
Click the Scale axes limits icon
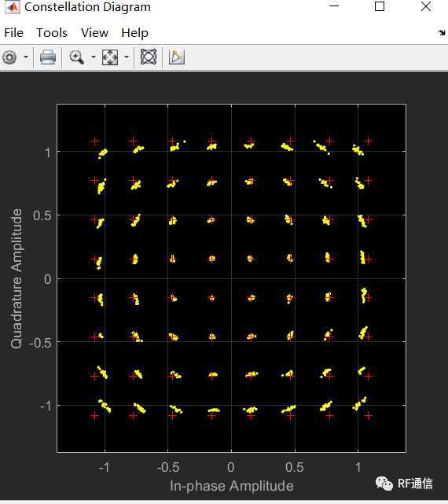110,57
